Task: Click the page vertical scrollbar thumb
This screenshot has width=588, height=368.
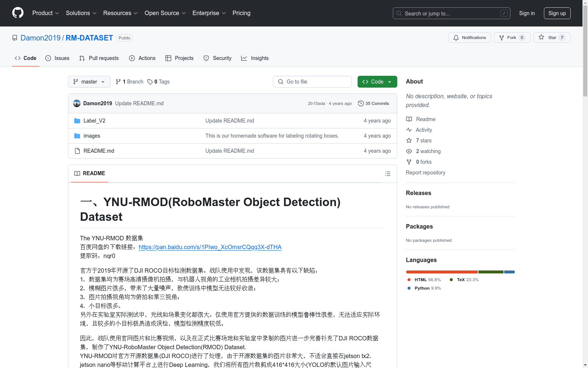Action: (x=585, y=52)
